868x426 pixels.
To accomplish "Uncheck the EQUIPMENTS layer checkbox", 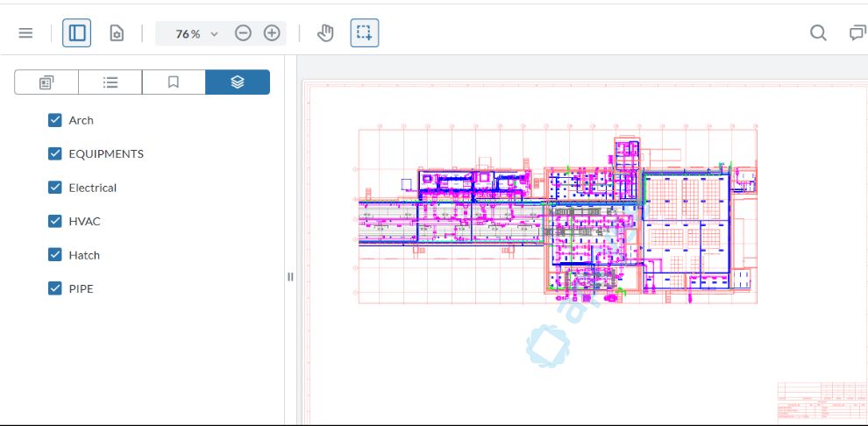I will [x=55, y=153].
